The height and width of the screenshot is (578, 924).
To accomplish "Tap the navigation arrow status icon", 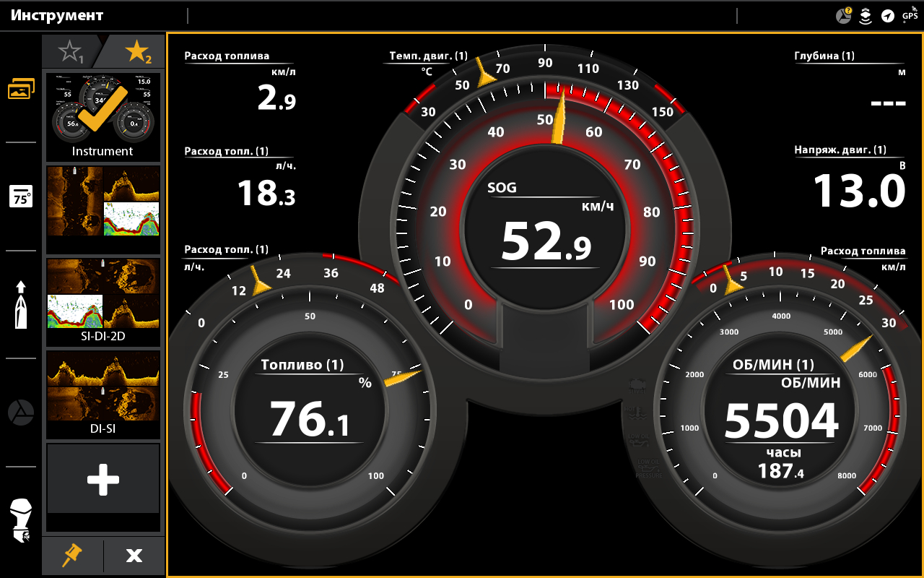I will (887, 16).
